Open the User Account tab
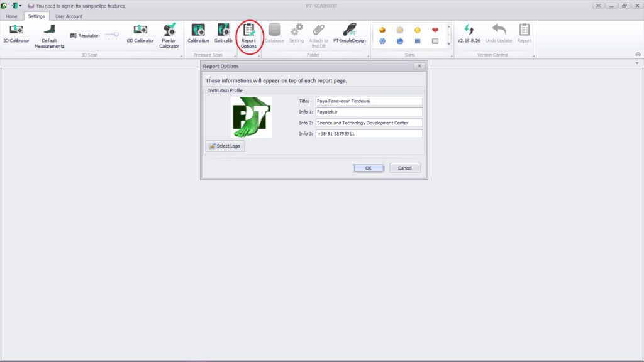The height and width of the screenshot is (362, 644). (69, 16)
